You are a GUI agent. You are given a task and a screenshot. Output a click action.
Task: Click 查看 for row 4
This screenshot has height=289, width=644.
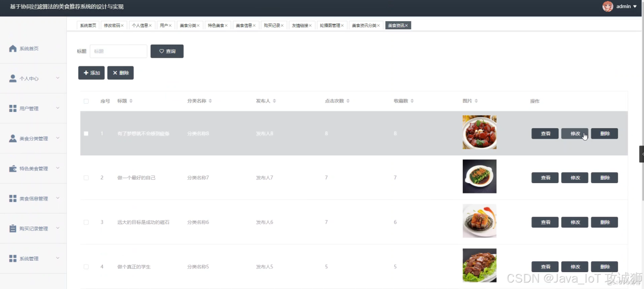coord(545,266)
